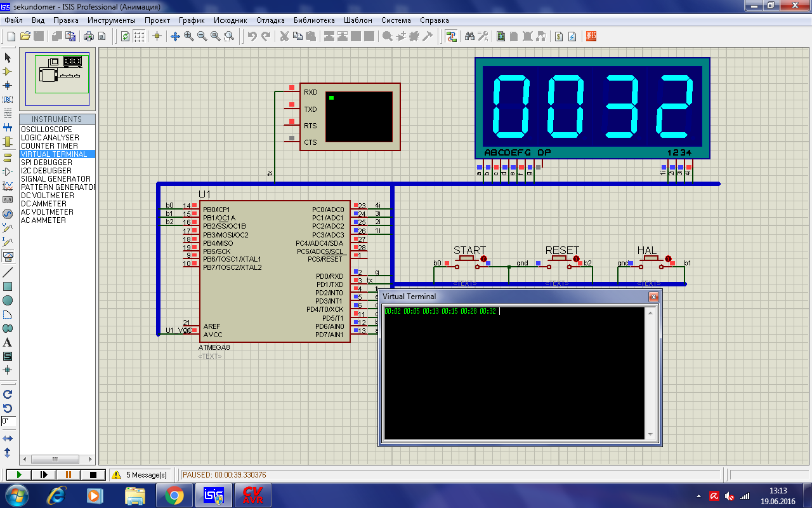Close the Virtual Terminal window

[x=653, y=297]
